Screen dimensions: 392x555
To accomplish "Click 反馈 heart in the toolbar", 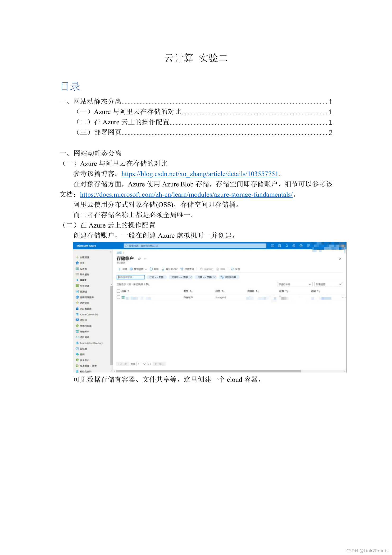I will point(235,269).
